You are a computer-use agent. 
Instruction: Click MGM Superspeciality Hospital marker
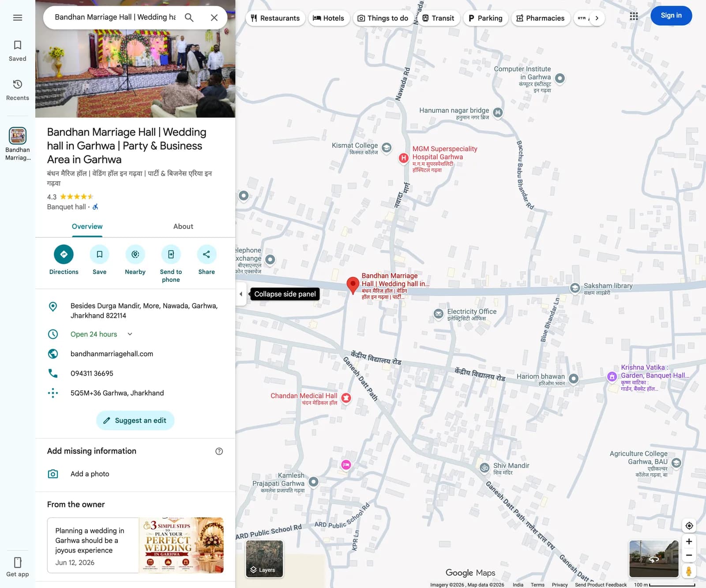[x=403, y=158]
